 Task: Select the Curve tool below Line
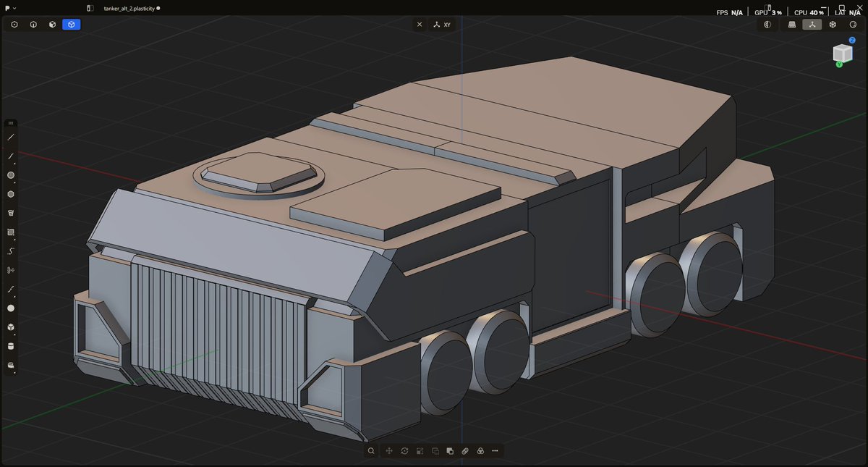coord(11,156)
